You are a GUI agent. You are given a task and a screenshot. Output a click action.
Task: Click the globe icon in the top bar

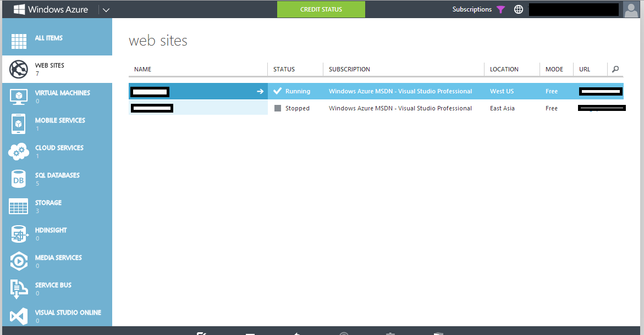(x=518, y=9)
